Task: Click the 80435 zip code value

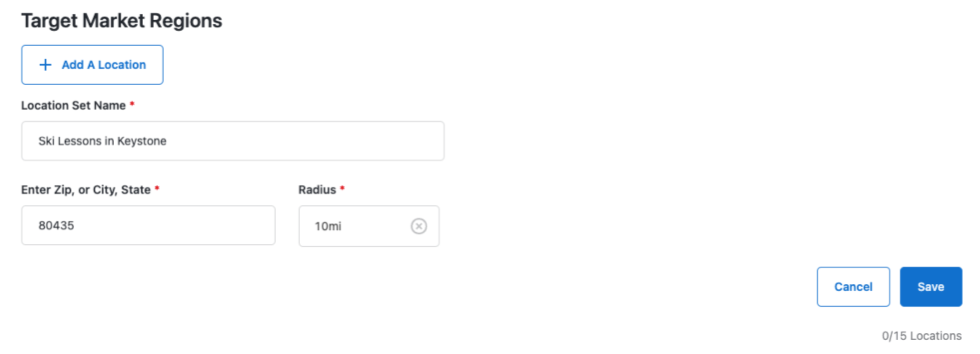Action: coord(57,225)
